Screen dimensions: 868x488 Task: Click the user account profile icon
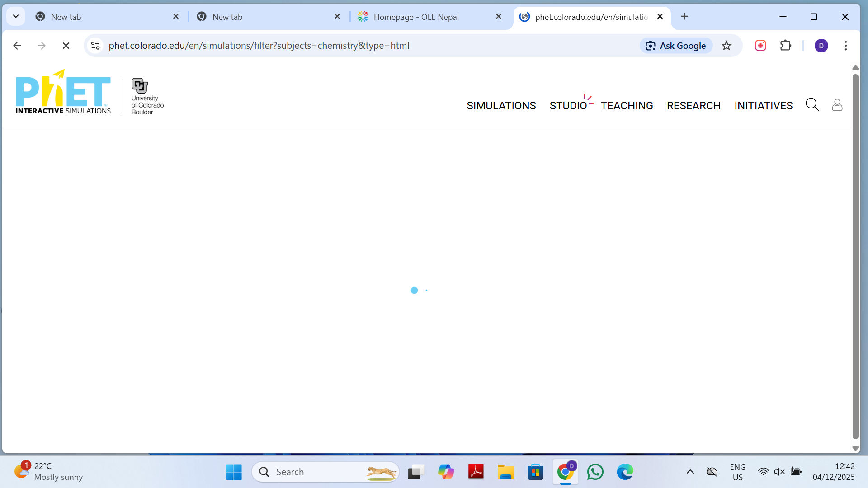(x=837, y=105)
